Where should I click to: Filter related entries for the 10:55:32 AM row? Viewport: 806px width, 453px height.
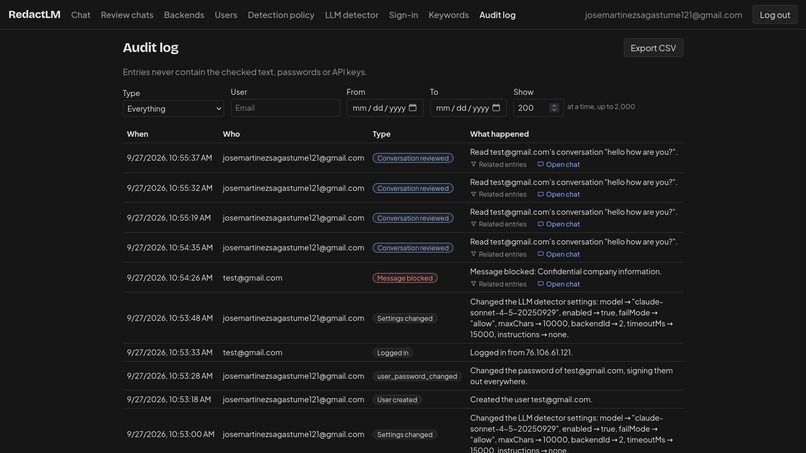[499, 194]
